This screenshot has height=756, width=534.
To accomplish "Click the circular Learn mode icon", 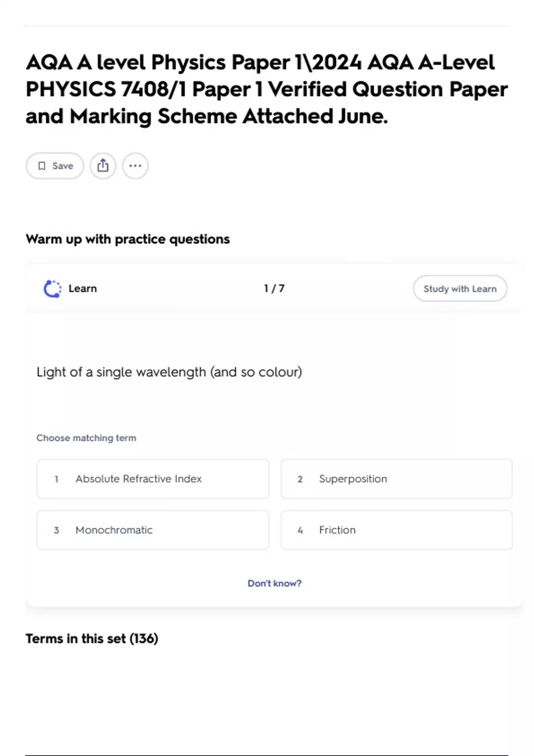I will point(53,289).
